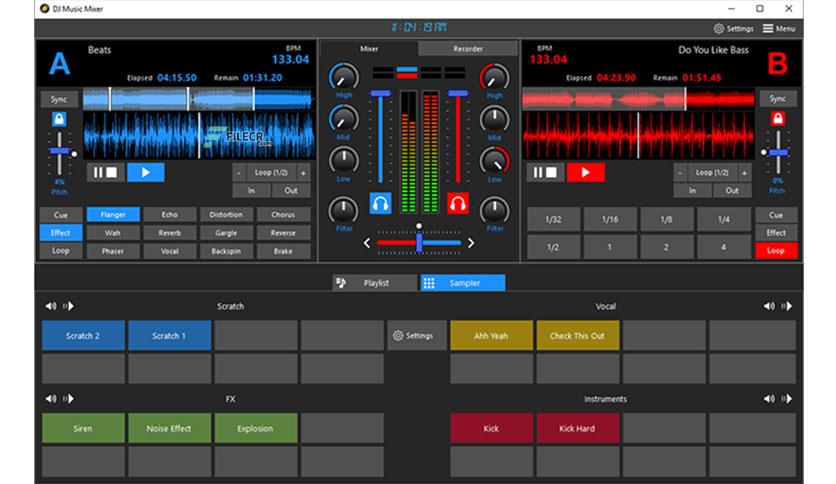Switch to the Playlist tab
Screen dimensions: 836x484
(375, 283)
